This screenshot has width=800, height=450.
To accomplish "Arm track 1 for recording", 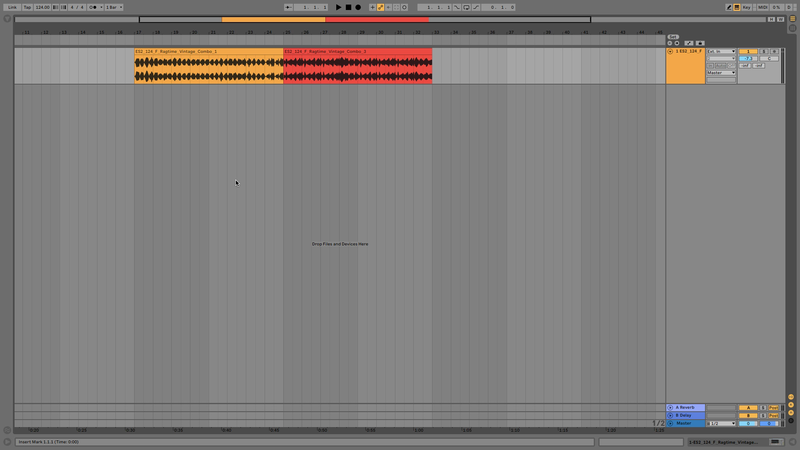I will pyautogui.click(x=774, y=52).
